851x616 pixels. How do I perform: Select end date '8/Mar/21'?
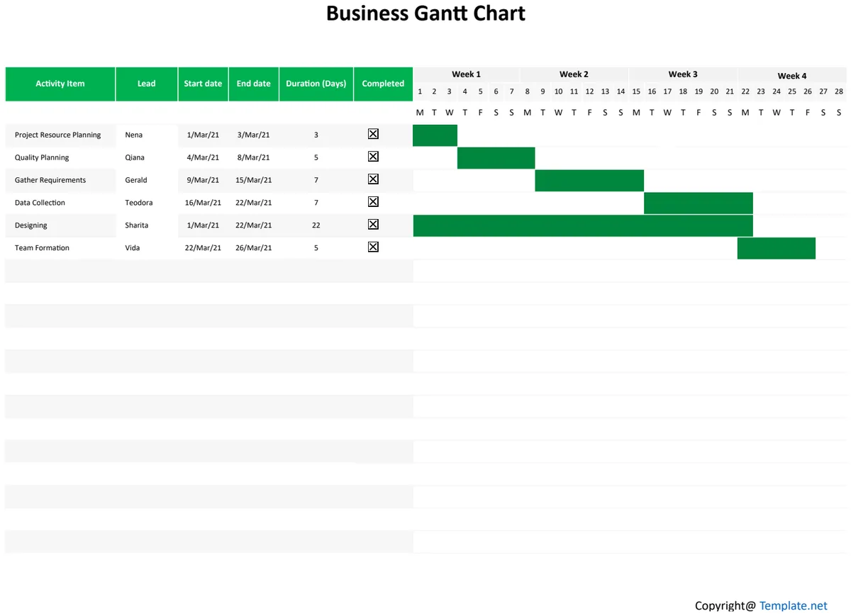pos(254,157)
